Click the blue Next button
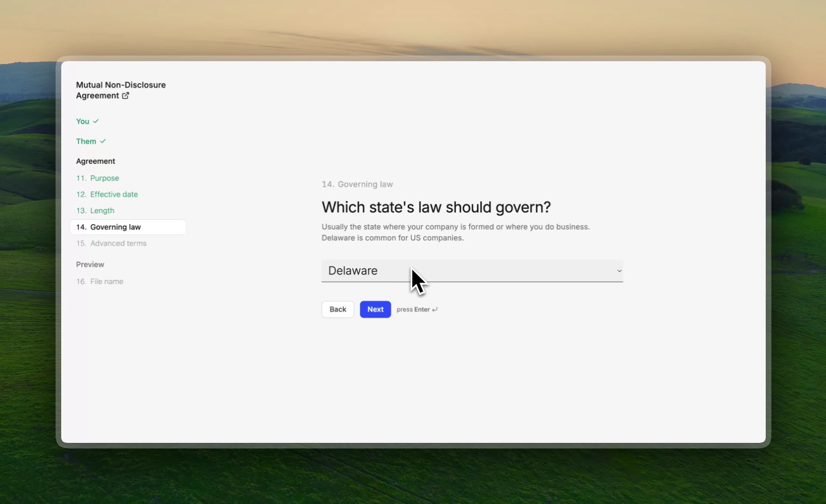This screenshot has height=504, width=826. (x=375, y=309)
